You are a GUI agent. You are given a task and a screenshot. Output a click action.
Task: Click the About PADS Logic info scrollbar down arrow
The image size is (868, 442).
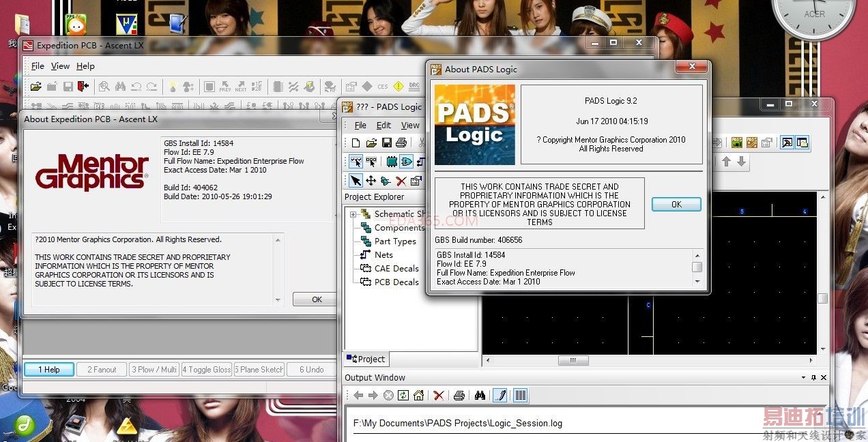pos(697,281)
